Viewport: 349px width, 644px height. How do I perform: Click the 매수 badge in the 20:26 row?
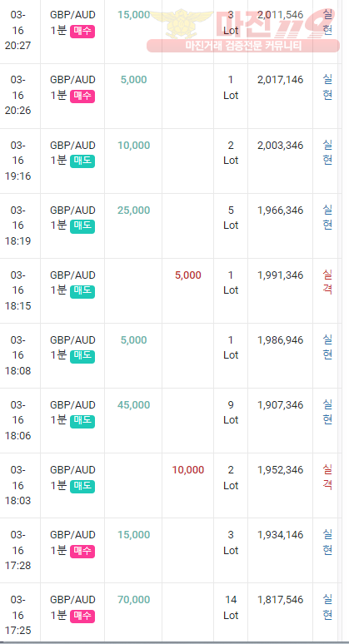82,97
